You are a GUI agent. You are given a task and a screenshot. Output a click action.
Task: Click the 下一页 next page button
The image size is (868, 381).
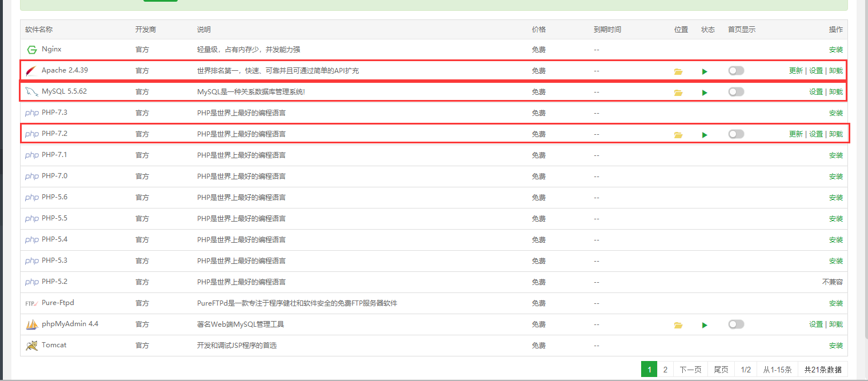tap(690, 370)
